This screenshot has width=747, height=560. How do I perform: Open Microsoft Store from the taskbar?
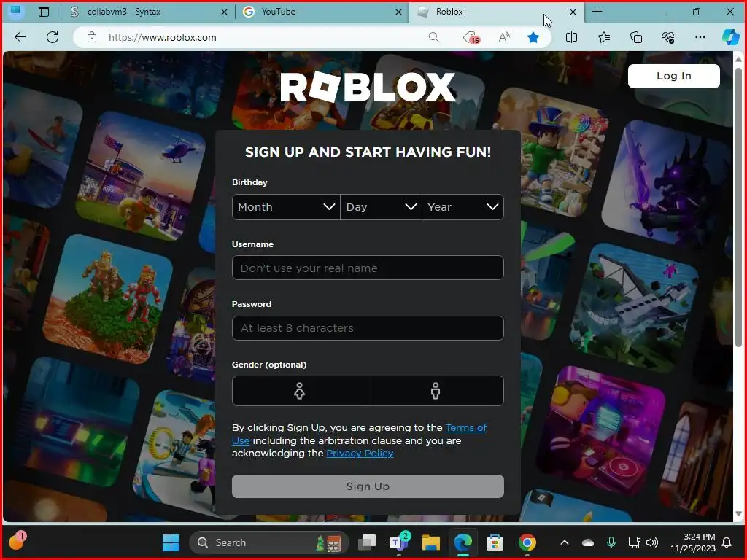tap(495, 542)
